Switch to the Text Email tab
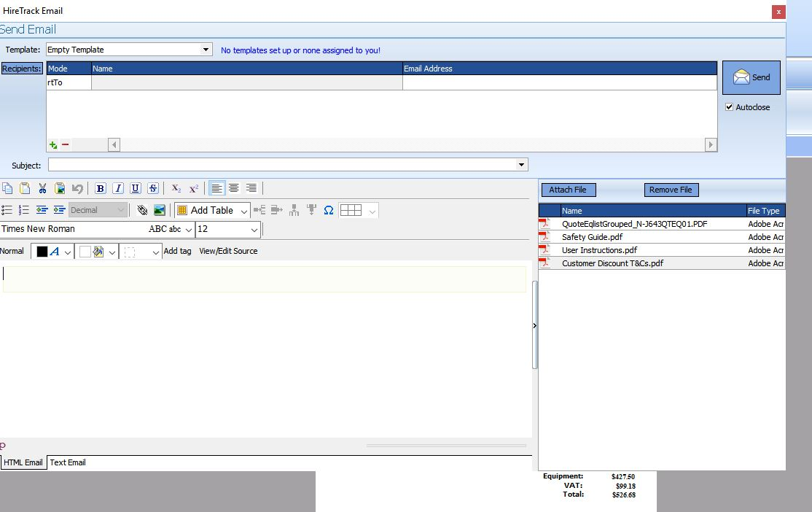Viewport: 812px width, 512px height. 67,462
